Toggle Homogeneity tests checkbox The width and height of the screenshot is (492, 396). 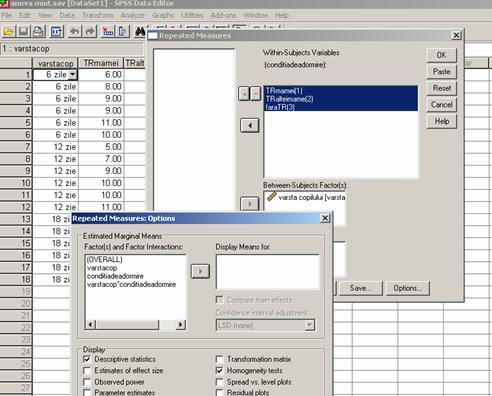point(219,371)
